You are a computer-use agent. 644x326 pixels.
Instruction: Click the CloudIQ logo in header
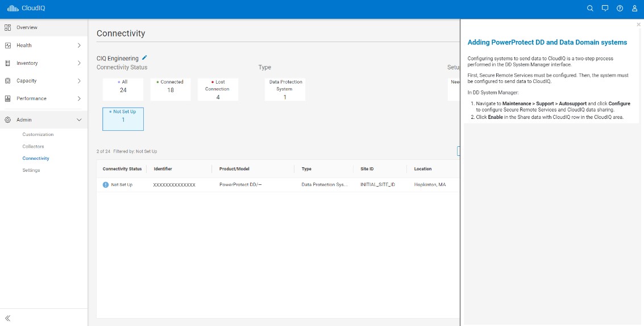[x=26, y=8]
